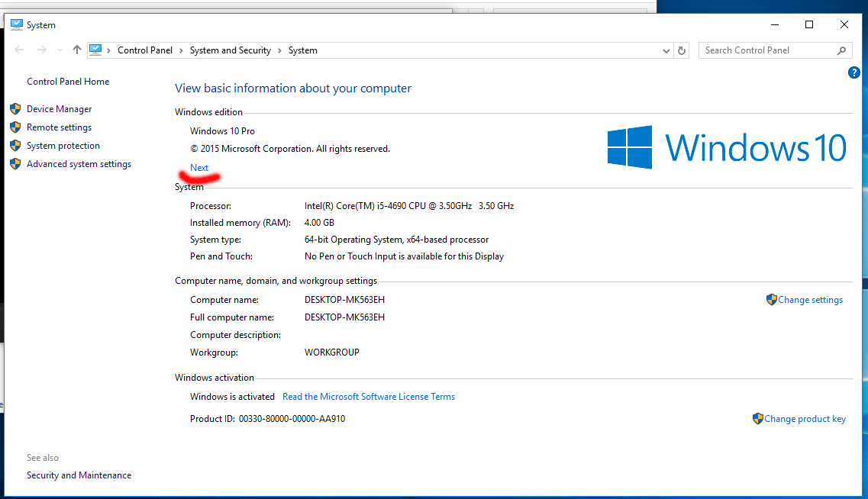Select System and Security breadcrumb
Screen dimensions: 868x499
(x=231, y=50)
